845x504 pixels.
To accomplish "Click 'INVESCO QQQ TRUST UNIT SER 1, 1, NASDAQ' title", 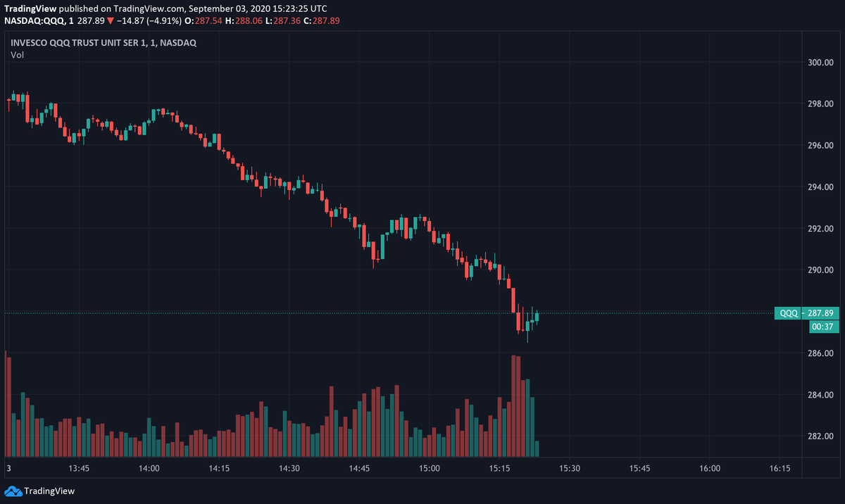I will tap(104, 43).
